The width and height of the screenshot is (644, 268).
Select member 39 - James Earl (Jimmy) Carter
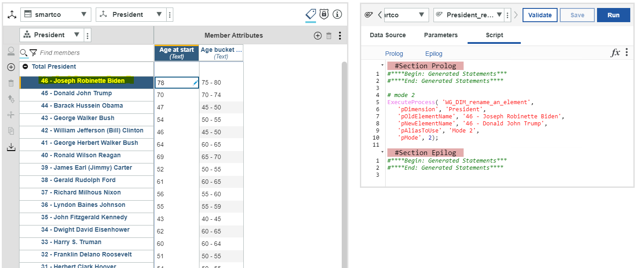pos(86,168)
